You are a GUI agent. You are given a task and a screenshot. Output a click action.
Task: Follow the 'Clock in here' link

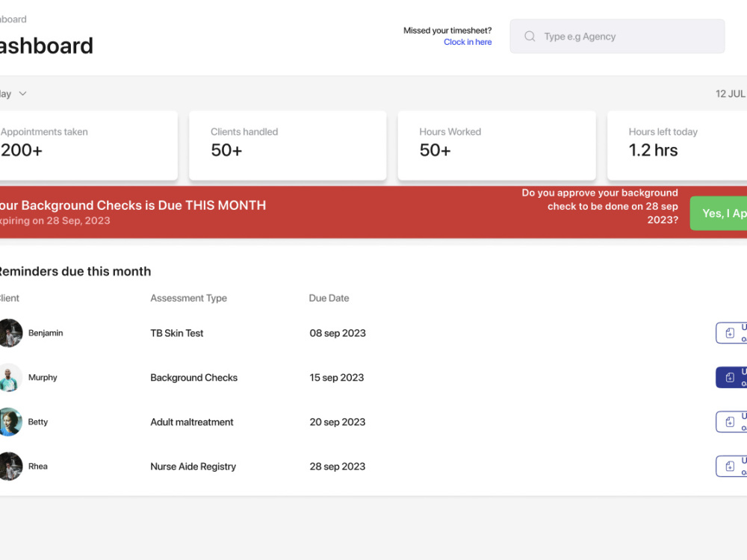468,42
